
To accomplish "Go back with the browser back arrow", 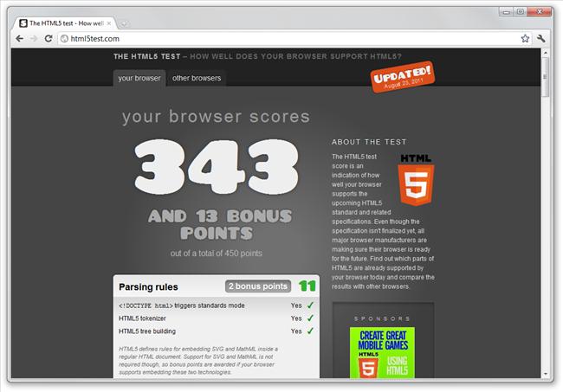I will [x=19, y=38].
